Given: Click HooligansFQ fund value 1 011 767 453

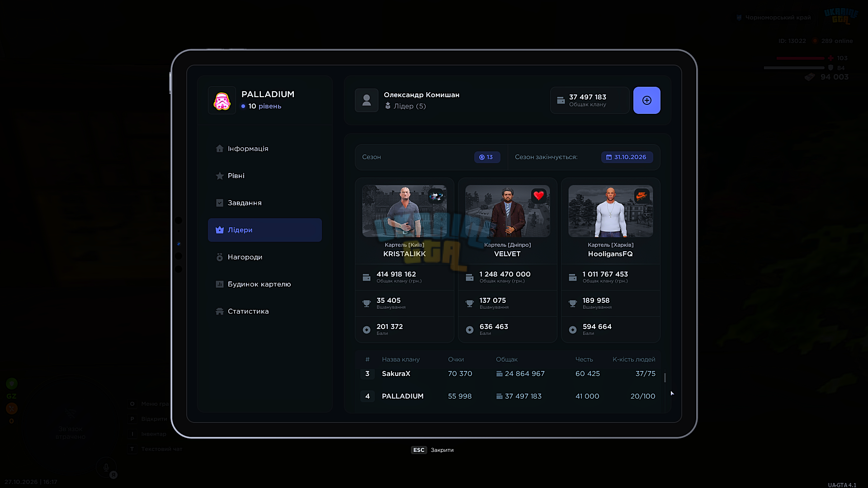Looking at the screenshot, I should (605, 274).
